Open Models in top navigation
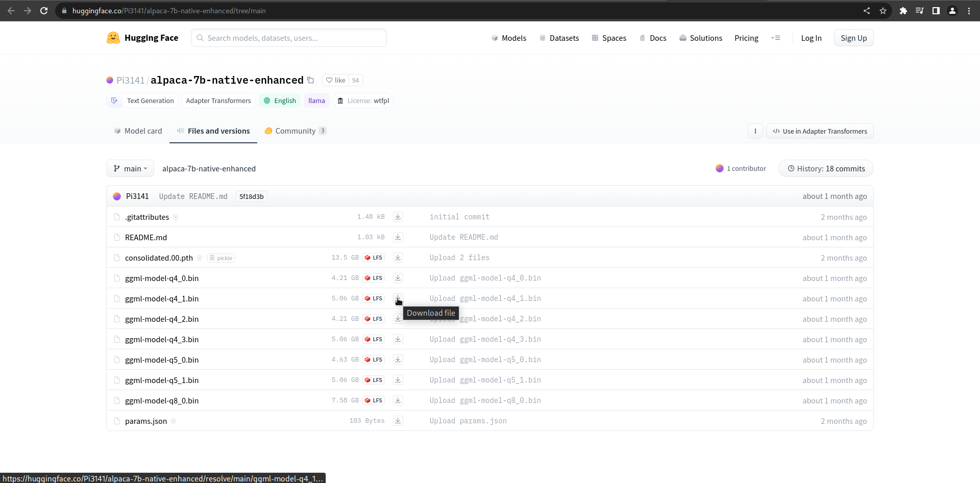 coord(508,38)
